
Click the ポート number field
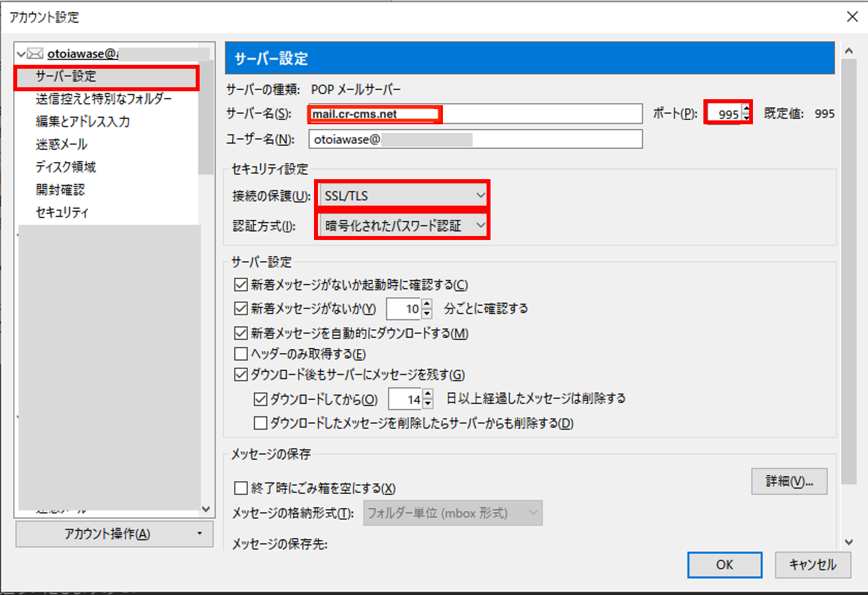[723, 114]
